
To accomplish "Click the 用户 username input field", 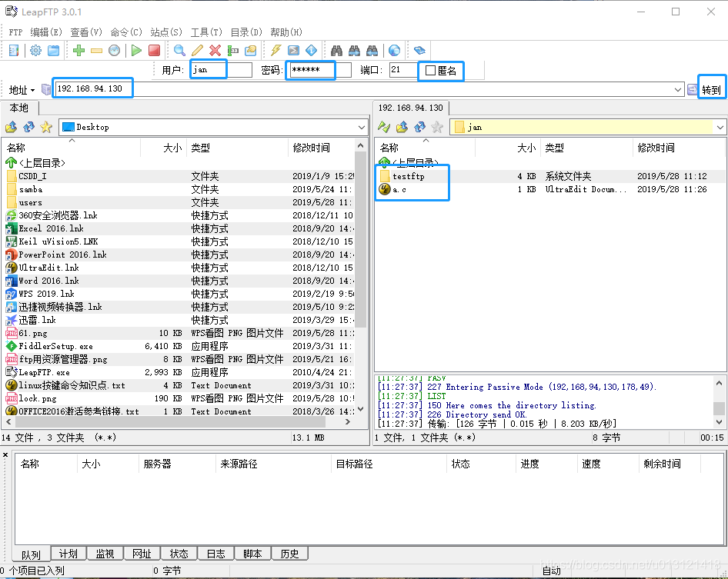I will 221,70.
